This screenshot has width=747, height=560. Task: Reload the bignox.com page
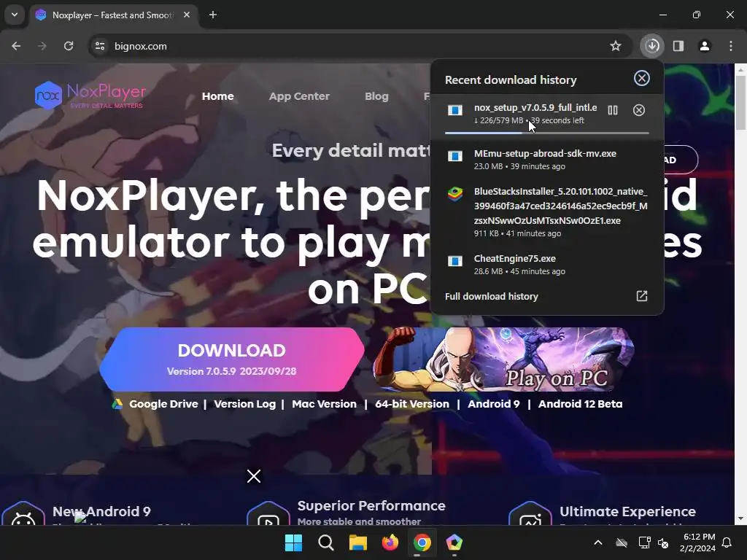click(x=69, y=46)
